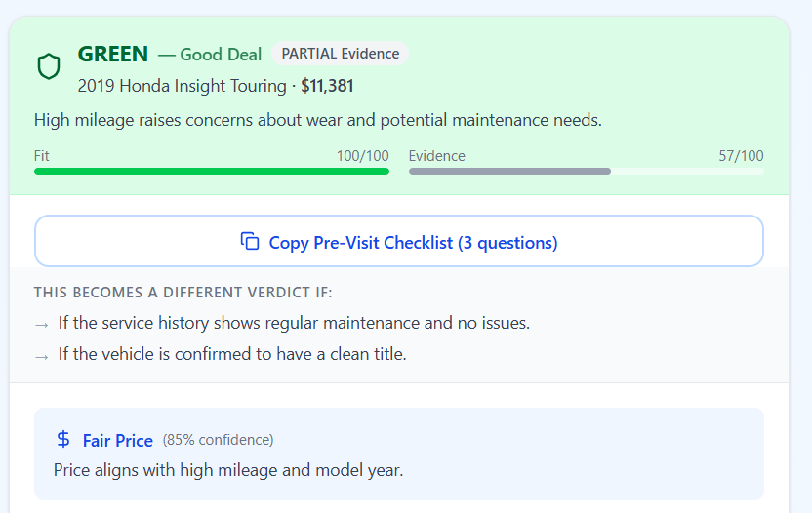Copy Pre-Visit Checklist with 3 questions
The width and height of the screenshot is (812, 513).
coord(399,241)
